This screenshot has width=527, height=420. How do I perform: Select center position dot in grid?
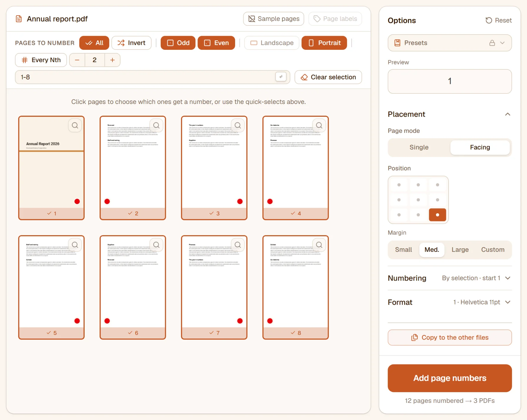pyautogui.click(x=418, y=200)
